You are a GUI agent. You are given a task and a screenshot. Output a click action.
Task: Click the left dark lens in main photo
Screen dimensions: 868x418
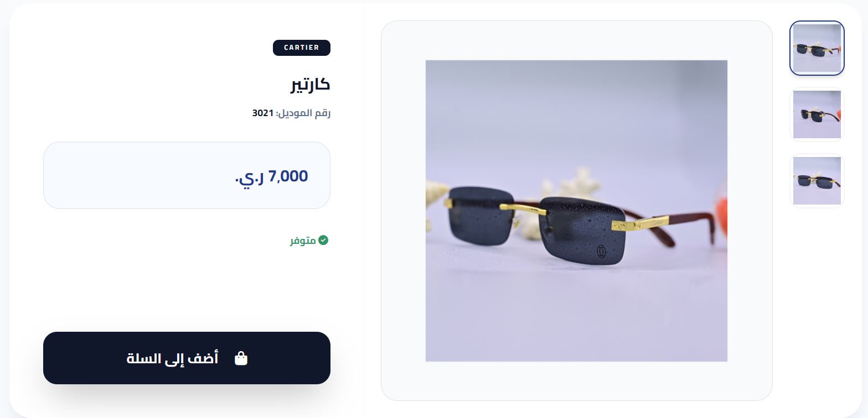pyautogui.click(x=480, y=215)
